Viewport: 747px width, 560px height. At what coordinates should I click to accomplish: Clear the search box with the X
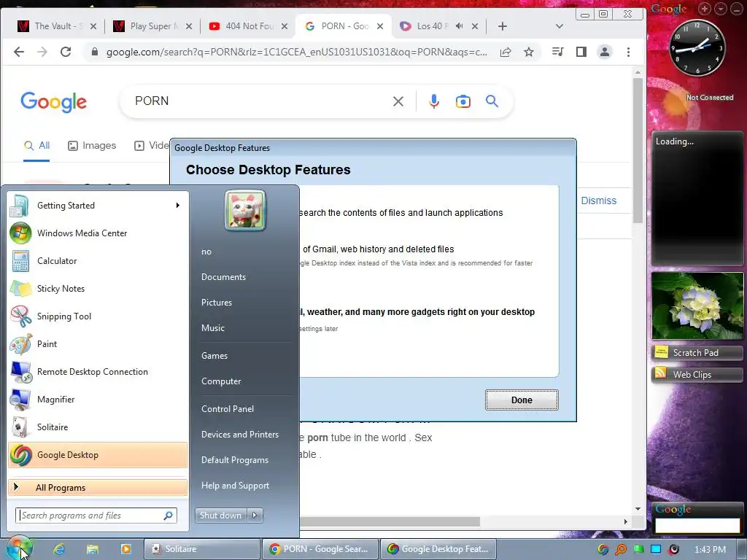tap(398, 101)
